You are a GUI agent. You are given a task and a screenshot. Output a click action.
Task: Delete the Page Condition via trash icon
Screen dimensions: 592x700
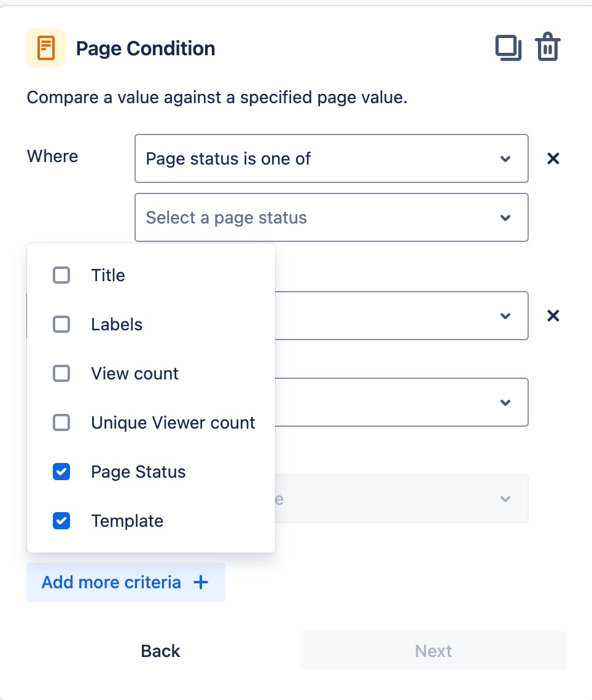click(x=548, y=47)
